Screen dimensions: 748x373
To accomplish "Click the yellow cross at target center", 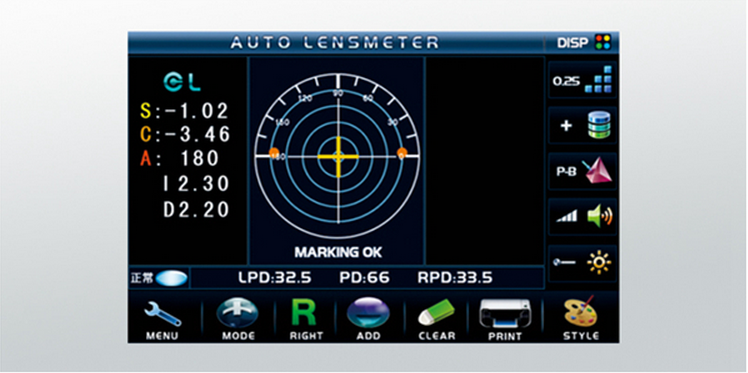I will point(338,156).
